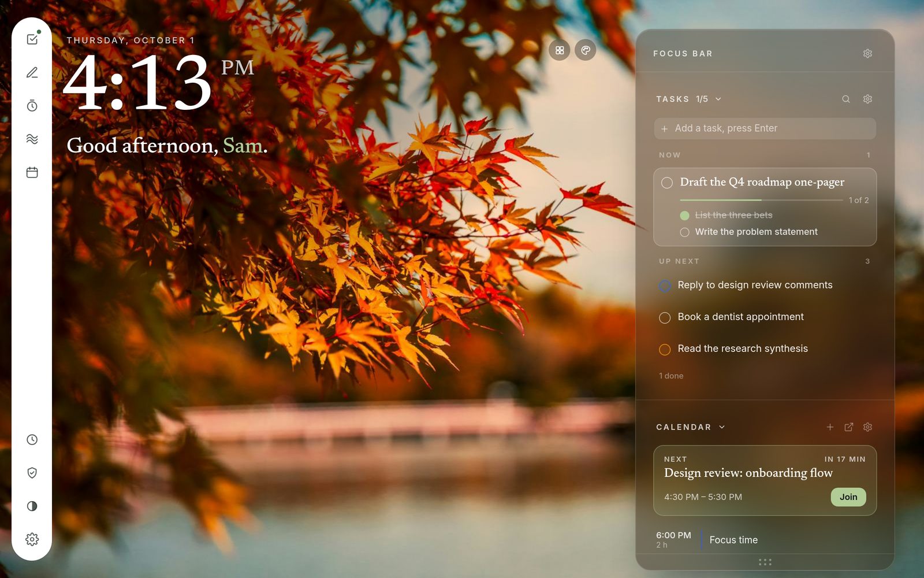Uncheck List the three bets subtask
924x578 pixels.
click(685, 216)
